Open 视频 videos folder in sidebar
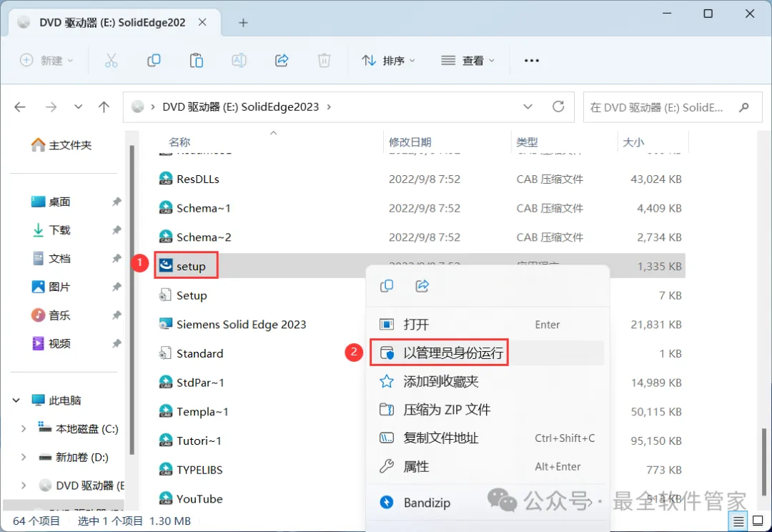772x532 pixels. click(51, 343)
